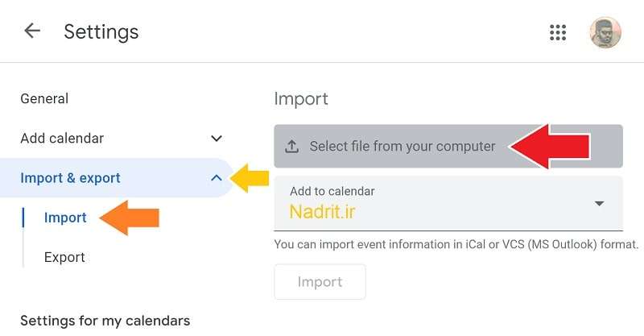The width and height of the screenshot is (644, 336).
Task: Click Select file from your computer
Action: [448, 147]
